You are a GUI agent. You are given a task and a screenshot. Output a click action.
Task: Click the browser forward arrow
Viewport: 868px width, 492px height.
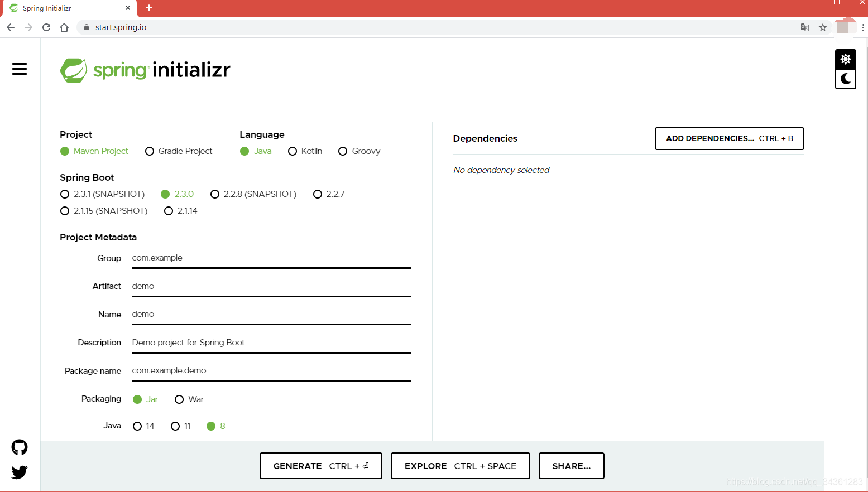click(x=28, y=27)
